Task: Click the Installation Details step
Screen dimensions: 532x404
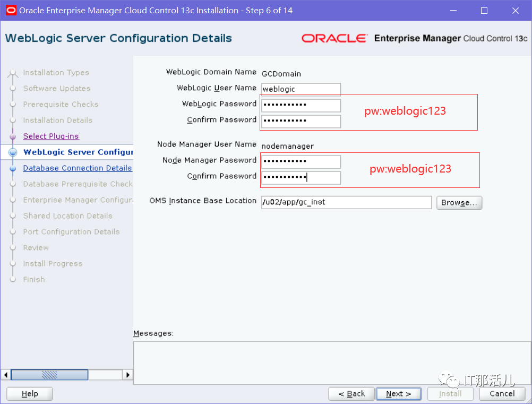Action: click(x=58, y=121)
